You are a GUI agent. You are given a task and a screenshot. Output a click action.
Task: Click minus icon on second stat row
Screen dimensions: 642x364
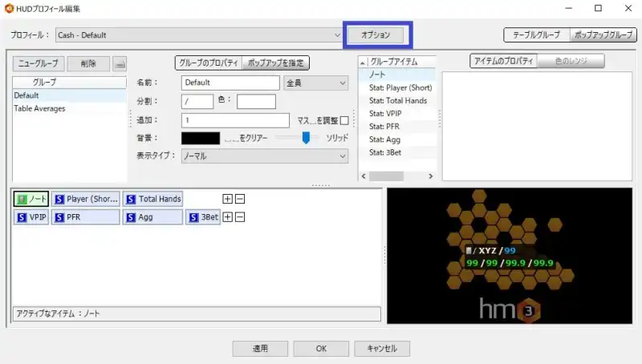click(240, 216)
